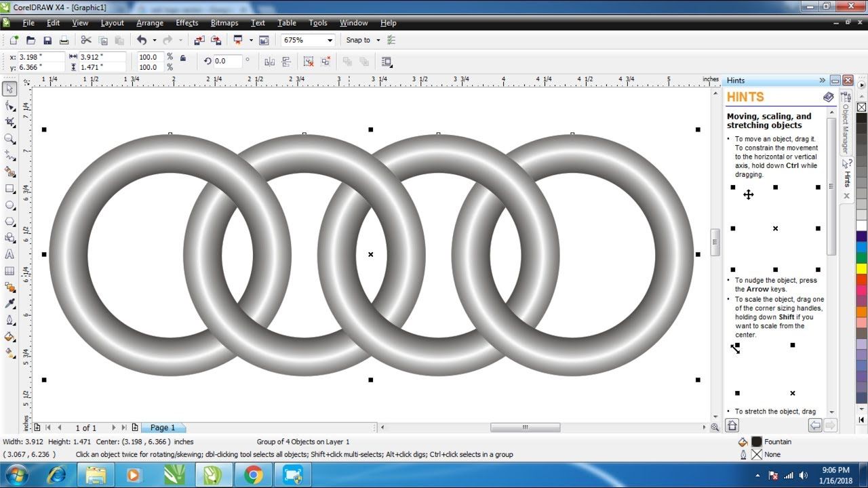Image resolution: width=868 pixels, height=488 pixels.
Task: Select the Eyedropper tool
Action: point(9,304)
